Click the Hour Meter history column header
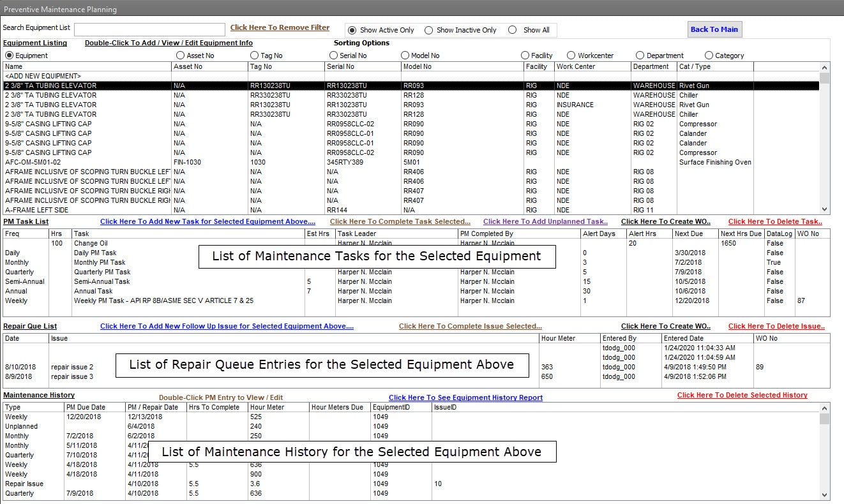The height and width of the screenshot is (504, 844). [x=278, y=407]
